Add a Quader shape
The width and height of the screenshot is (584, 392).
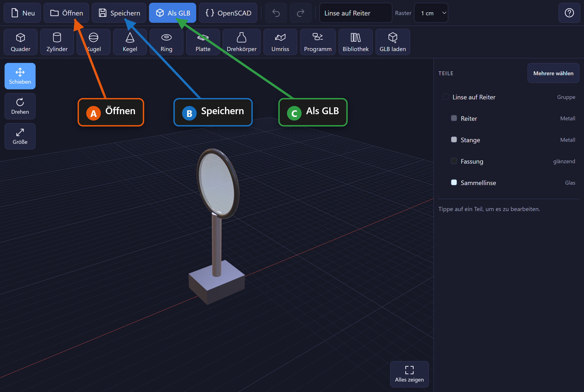[x=21, y=42]
